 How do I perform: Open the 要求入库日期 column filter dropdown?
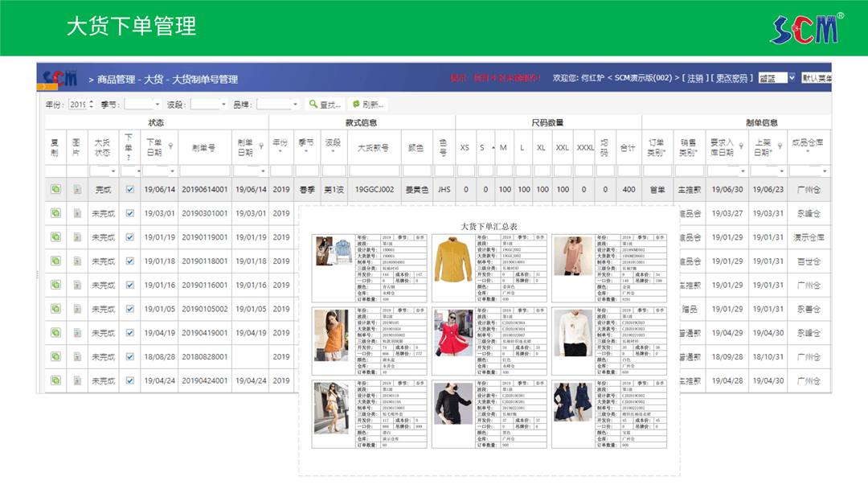point(743,171)
